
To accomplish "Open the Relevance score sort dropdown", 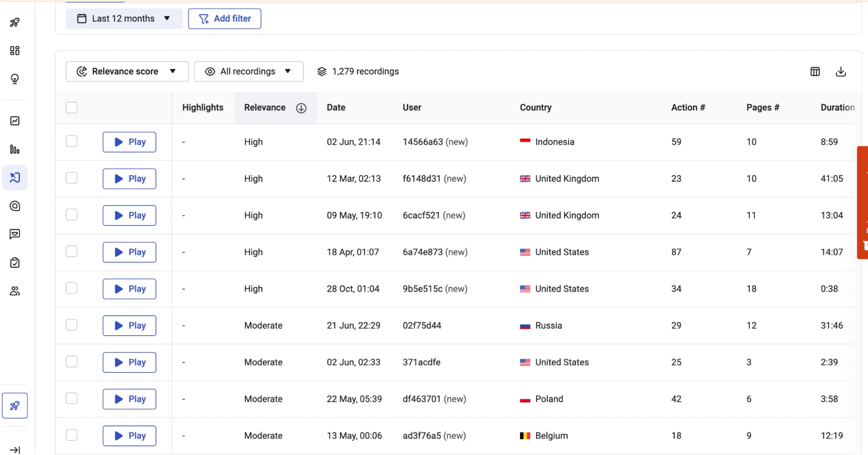I will coord(127,72).
